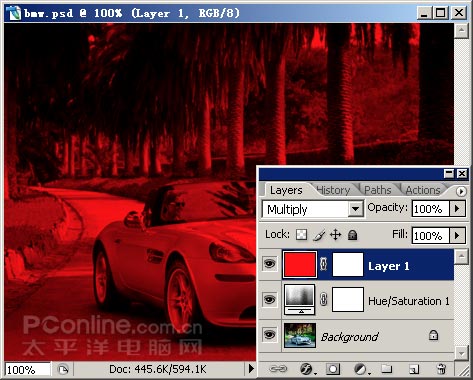Expand the Opacity slider arrow
This screenshot has width=473, height=380.
pyautogui.click(x=457, y=209)
